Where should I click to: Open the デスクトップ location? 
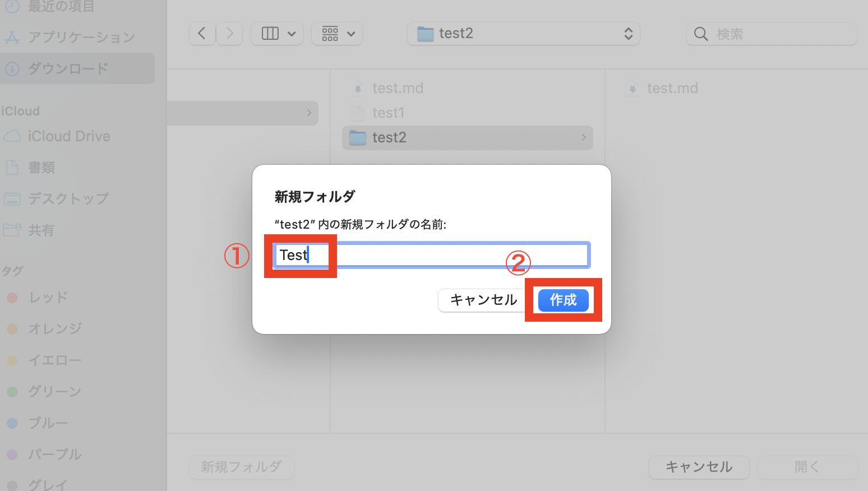click(67, 198)
